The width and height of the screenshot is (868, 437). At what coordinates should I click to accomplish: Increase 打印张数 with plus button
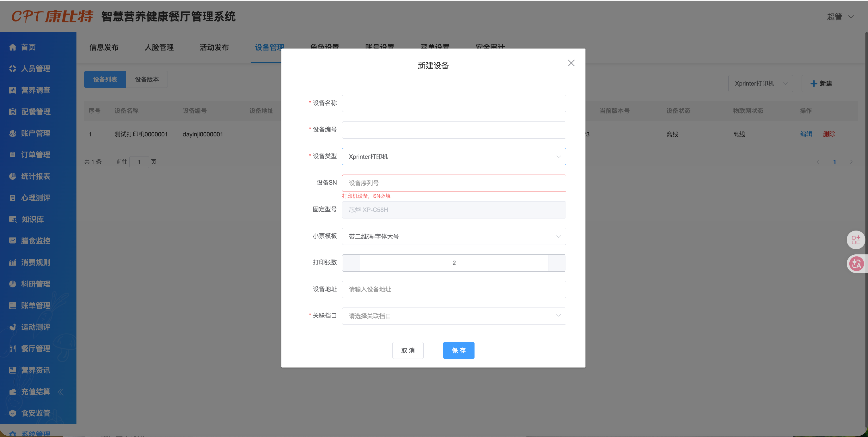(557, 263)
